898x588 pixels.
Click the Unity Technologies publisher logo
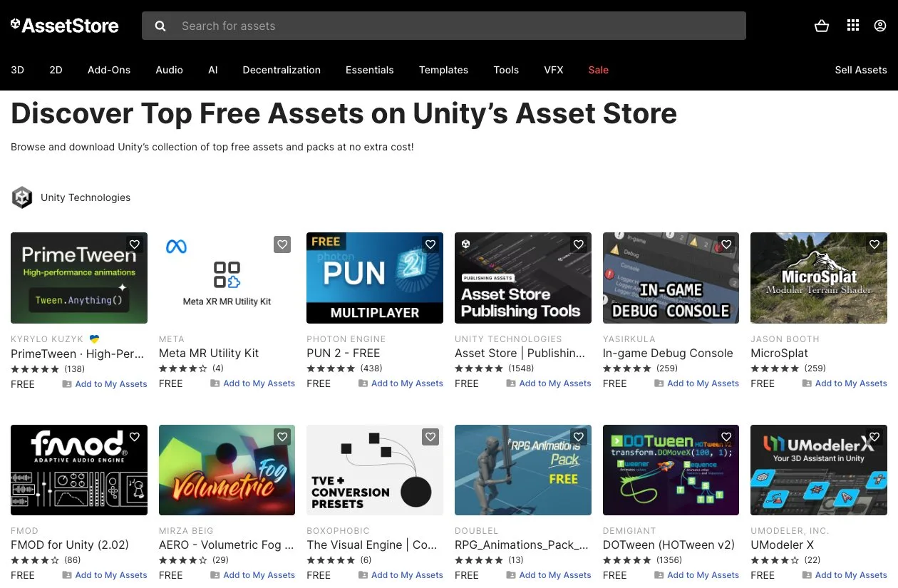point(22,197)
